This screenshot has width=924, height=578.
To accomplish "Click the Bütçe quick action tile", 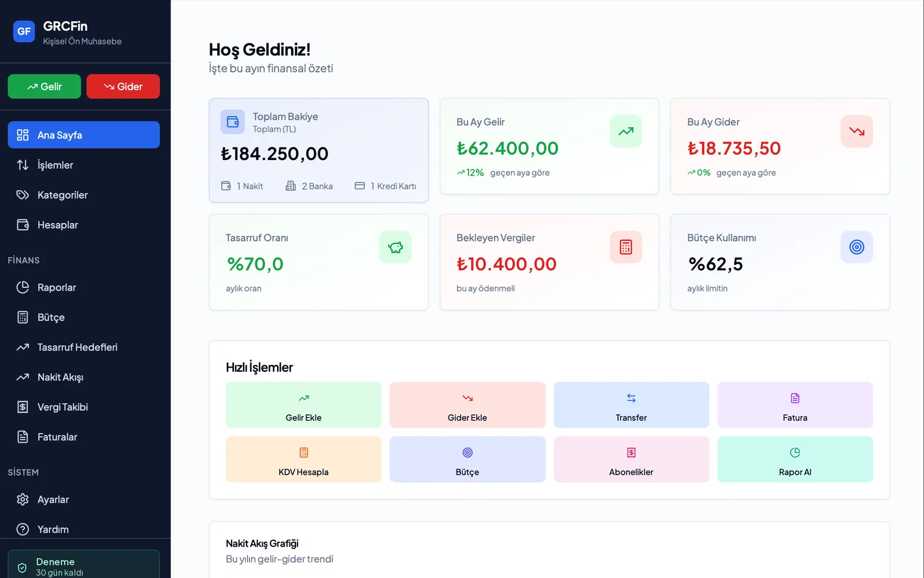I will click(x=468, y=460).
